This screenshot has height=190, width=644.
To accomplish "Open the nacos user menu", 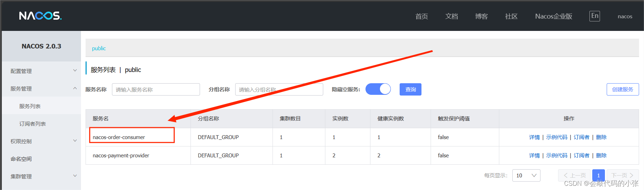I will click(x=625, y=17).
